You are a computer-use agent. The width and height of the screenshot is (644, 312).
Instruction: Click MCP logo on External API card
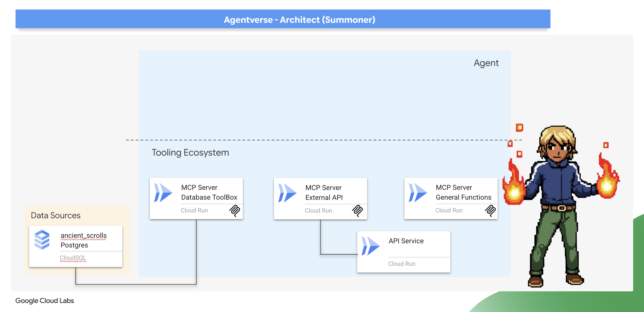(357, 211)
